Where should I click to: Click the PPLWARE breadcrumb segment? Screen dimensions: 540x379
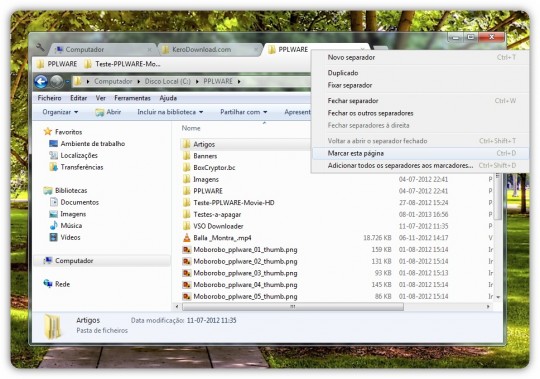[218, 82]
